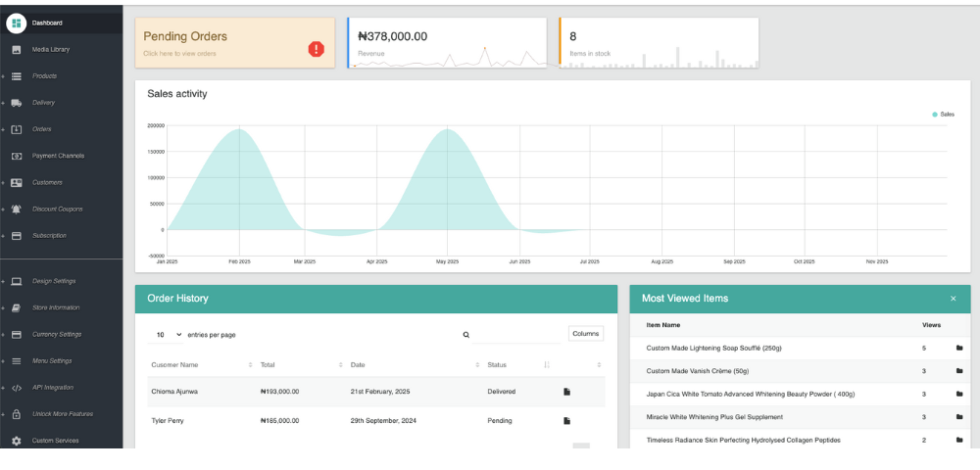Open folder icon for Timeless Radiance Collagen Peptides
This screenshot has height=470, width=980.
coord(959,440)
